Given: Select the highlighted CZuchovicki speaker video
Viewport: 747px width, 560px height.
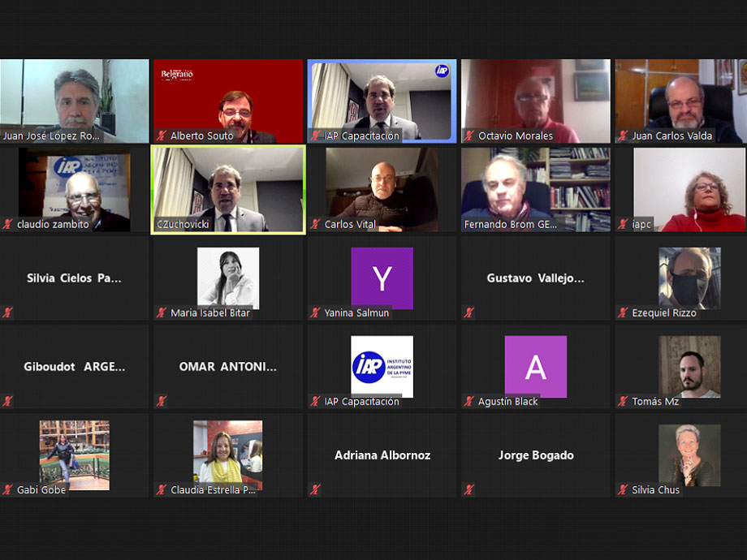Looking at the screenshot, I should pos(228,188).
